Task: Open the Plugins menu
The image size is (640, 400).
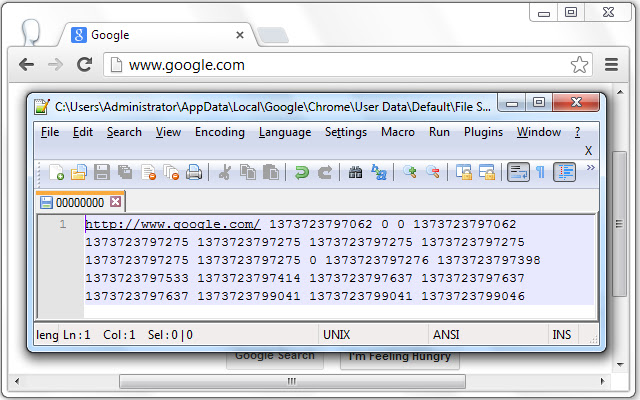Action: tap(483, 132)
